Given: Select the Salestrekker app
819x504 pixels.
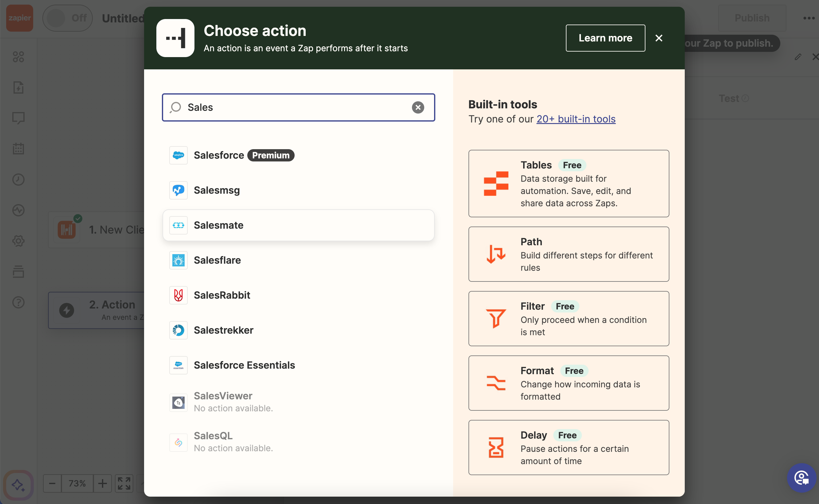Looking at the screenshot, I should (x=298, y=330).
